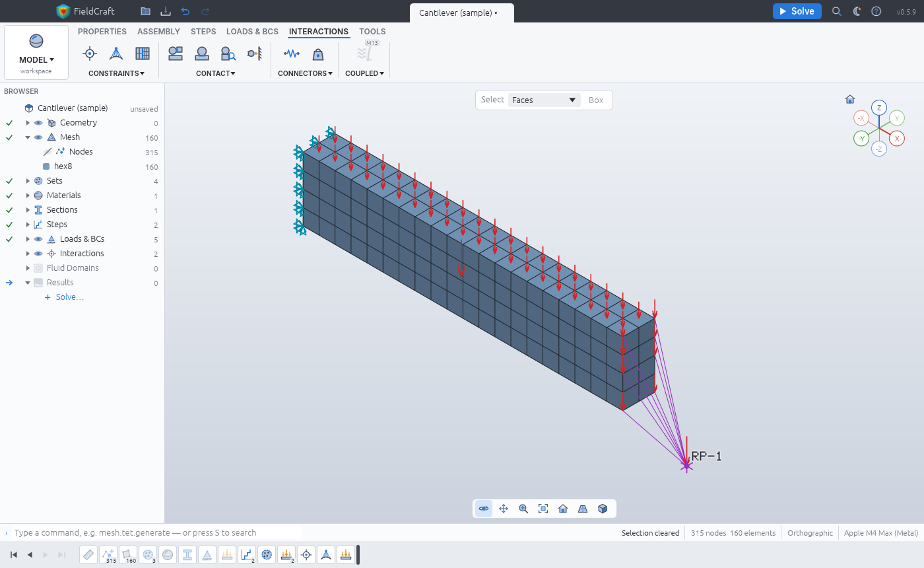The image size is (924, 568).
Task: Toggle Interactions visibility eye icon
Action: (x=38, y=254)
